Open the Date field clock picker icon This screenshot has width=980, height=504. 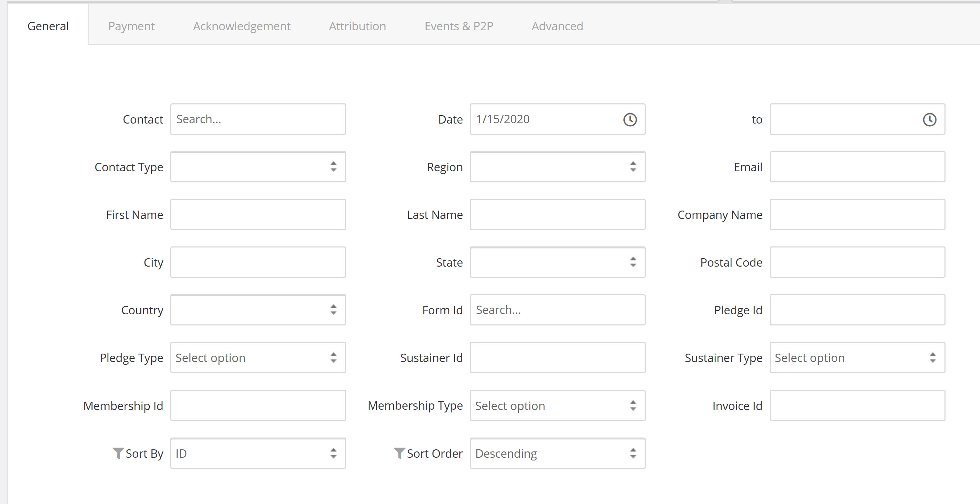coord(630,119)
